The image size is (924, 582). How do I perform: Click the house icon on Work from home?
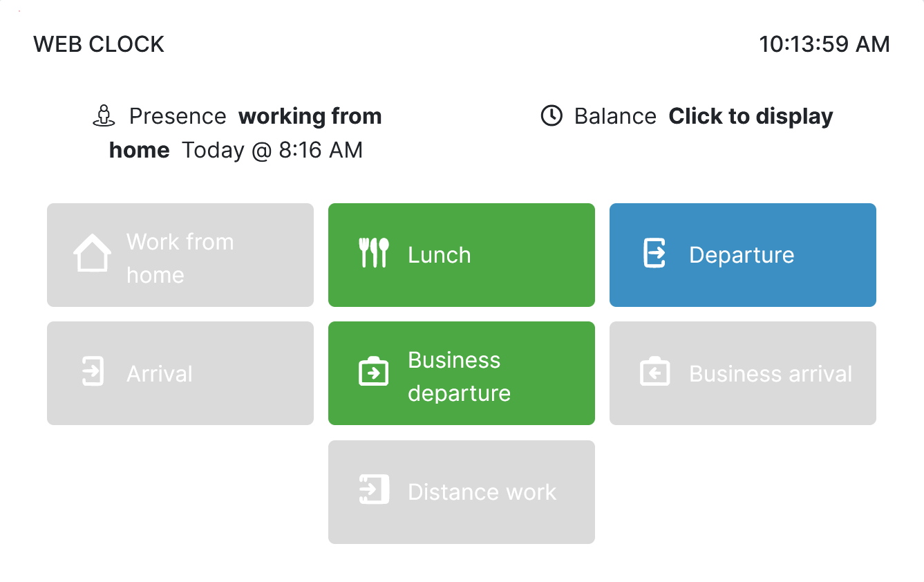92,253
